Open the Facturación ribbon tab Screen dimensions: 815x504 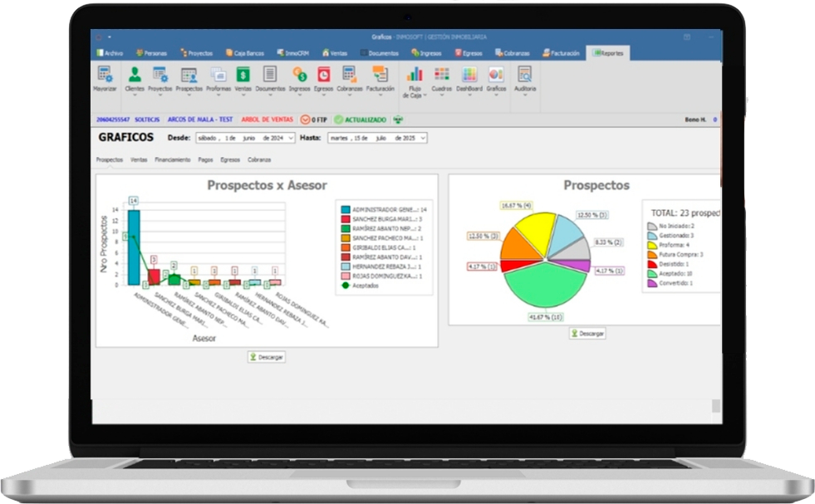click(561, 53)
